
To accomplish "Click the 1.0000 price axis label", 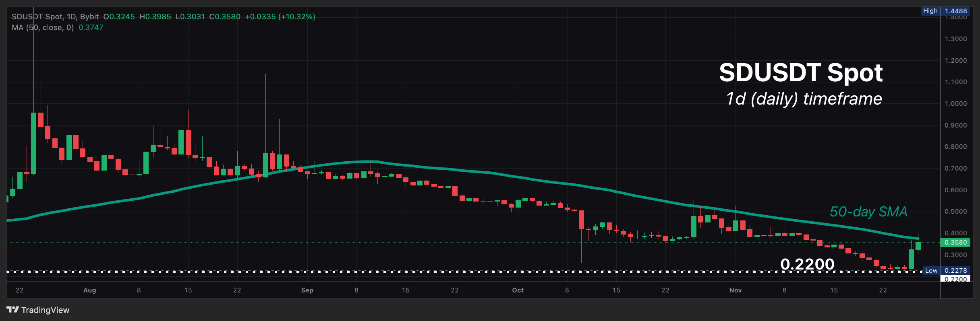I will coord(955,103).
